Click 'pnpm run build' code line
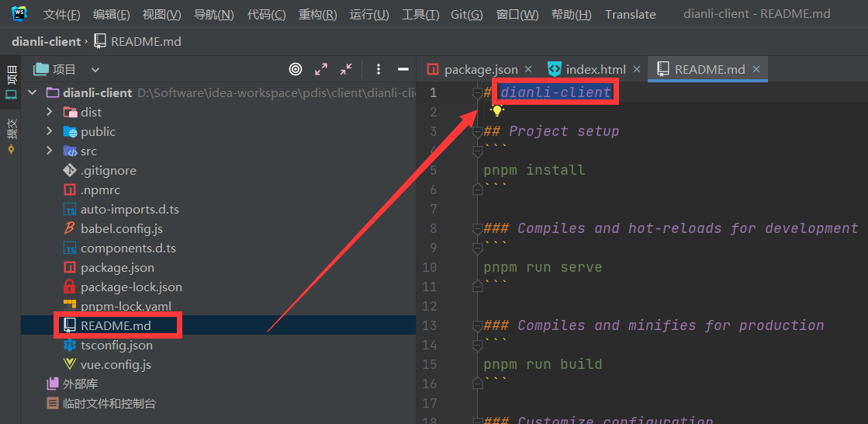868x424 pixels. [542, 364]
